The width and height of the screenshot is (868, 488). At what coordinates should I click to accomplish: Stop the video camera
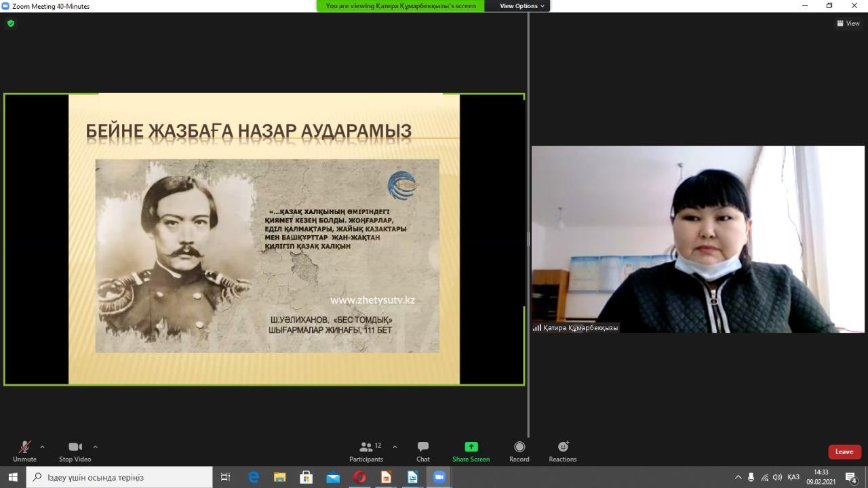click(x=75, y=451)
